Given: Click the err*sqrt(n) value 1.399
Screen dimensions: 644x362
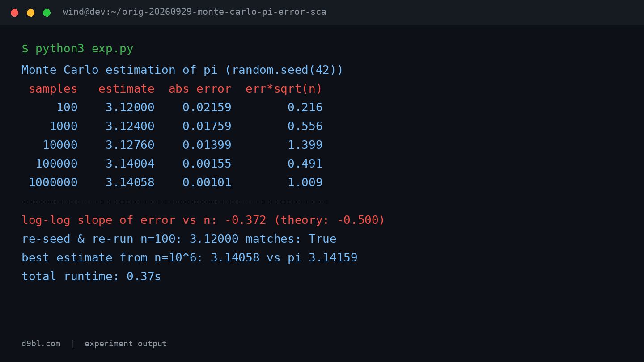Looking at the screenshot, I should pyautogui.click(x=305, y=145).
